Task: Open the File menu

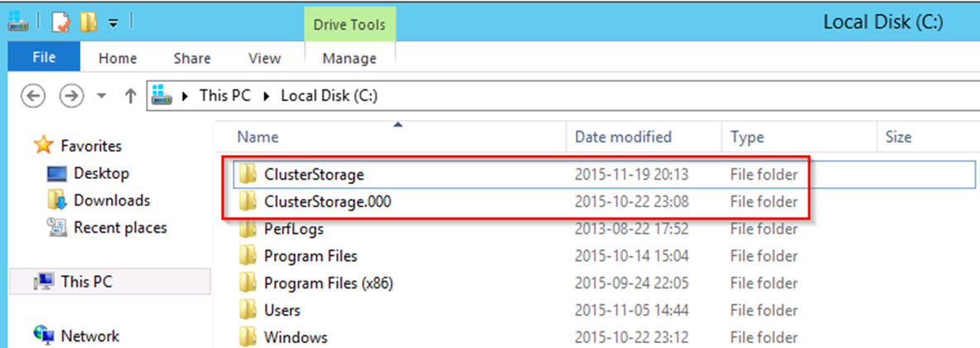Action: click(x=44, y=58)
